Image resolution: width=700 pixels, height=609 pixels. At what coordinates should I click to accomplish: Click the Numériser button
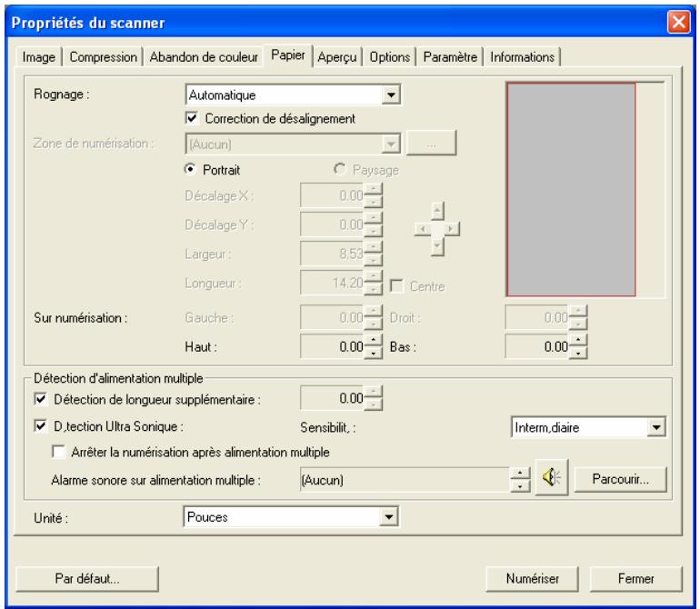pyautogui.click(x=532, y=579)
